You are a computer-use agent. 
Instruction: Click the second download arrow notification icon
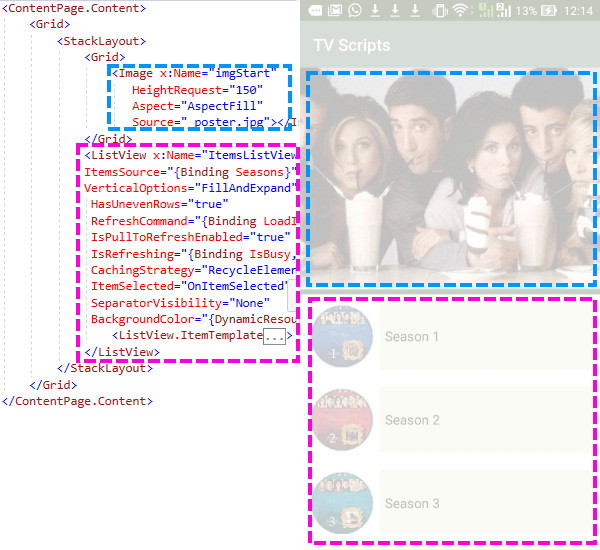point(395,10)
